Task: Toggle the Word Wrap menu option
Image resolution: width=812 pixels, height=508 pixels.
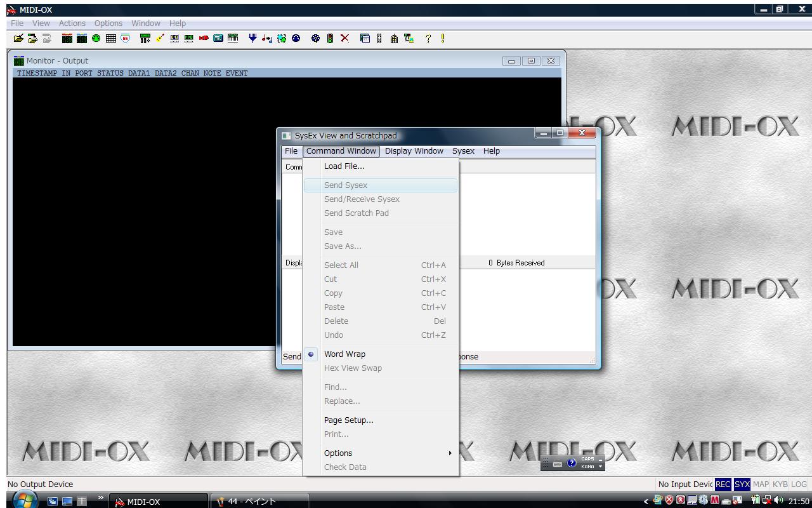Action: [381, 354]
